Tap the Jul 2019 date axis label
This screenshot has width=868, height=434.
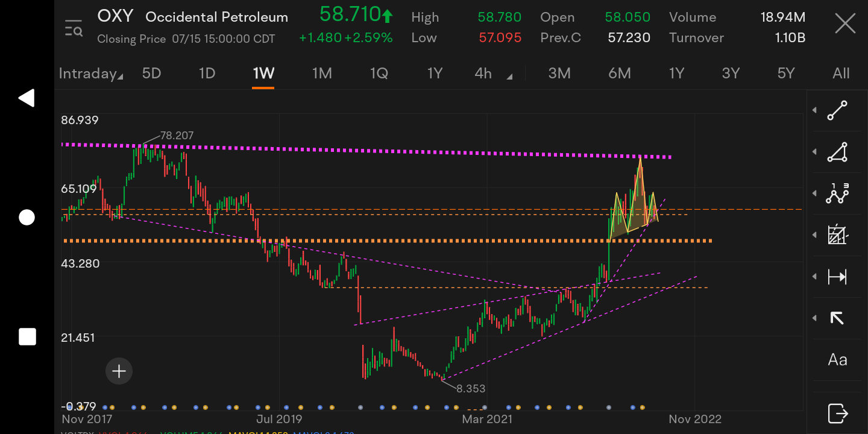click(279, 419)
